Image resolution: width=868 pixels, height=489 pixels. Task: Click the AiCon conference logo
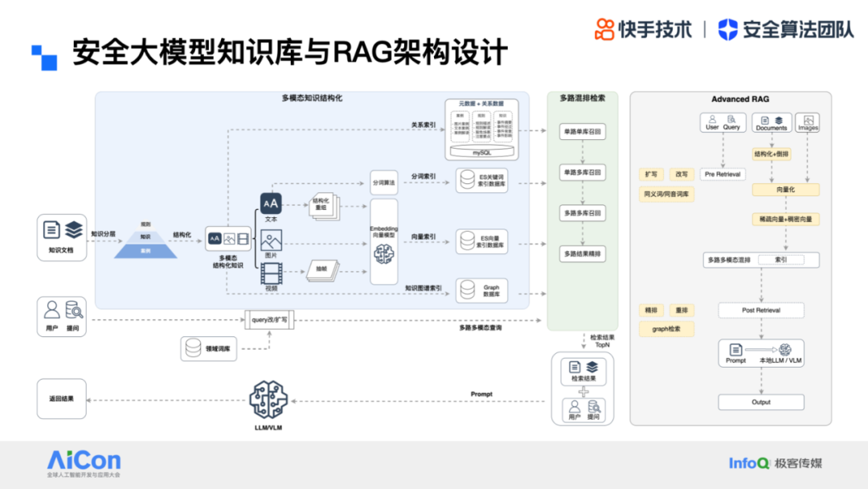[x=84, y=464]
